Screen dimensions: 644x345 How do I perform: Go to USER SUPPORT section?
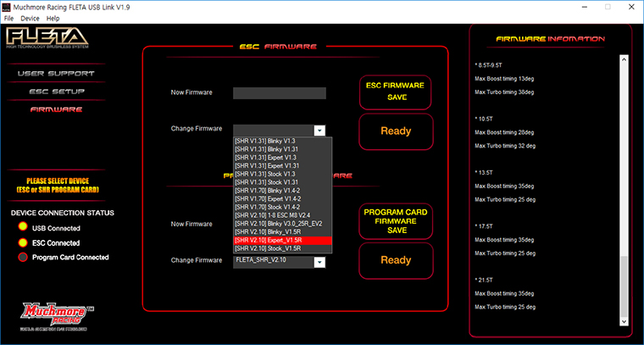point(56,74)
